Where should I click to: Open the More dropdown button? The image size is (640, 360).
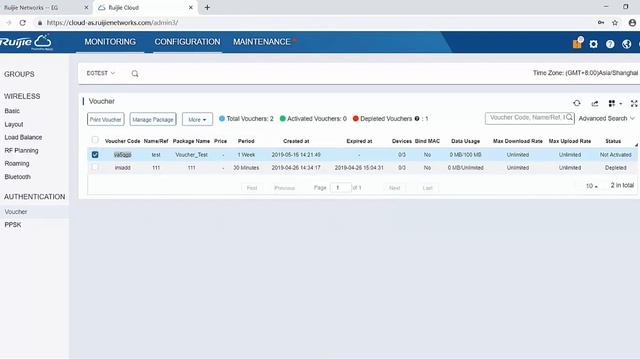click(x=197, y=119)
